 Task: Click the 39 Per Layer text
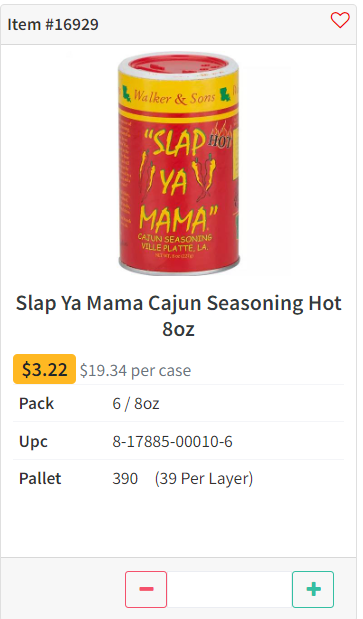tap(204, 479)
